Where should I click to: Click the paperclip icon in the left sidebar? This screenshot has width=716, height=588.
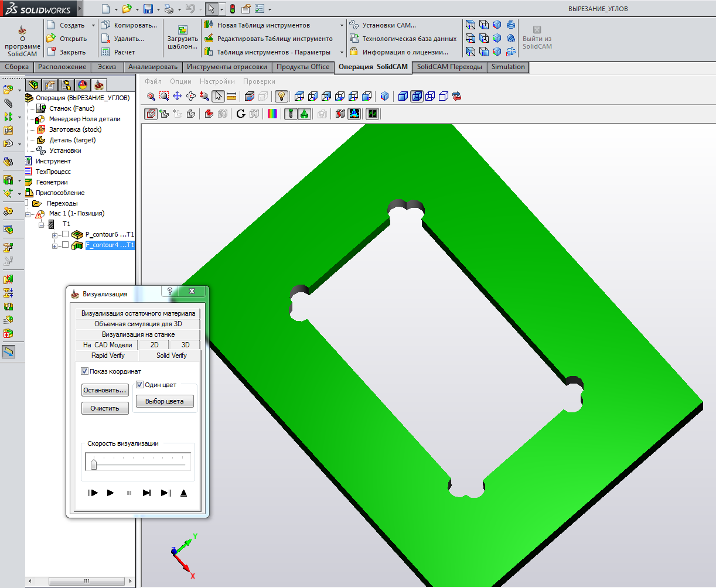pyautogui.click(x=8, y=102)
